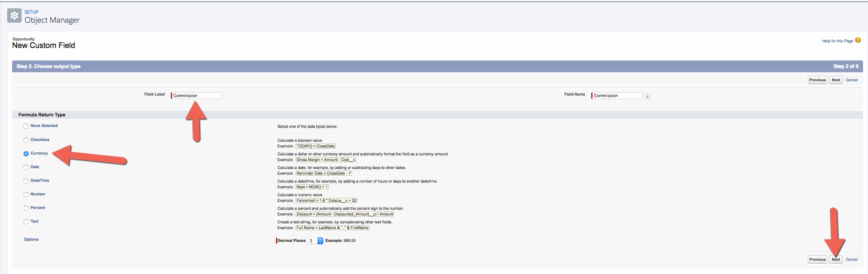
Task: Select the Date return type option
Action: (x=26, y=167)
